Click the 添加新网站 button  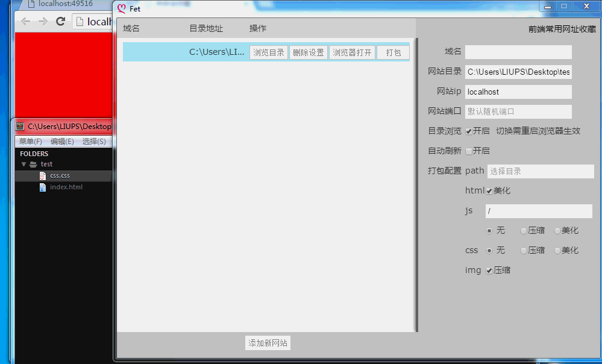click(268, 343)
